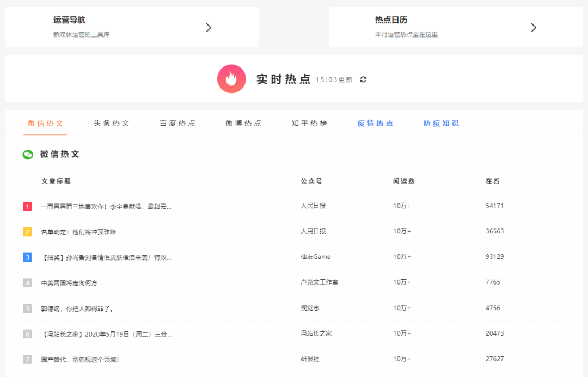Switch to the 百度热点 tab
This screenshot has height=377, width=588.
tap(177, 123)
